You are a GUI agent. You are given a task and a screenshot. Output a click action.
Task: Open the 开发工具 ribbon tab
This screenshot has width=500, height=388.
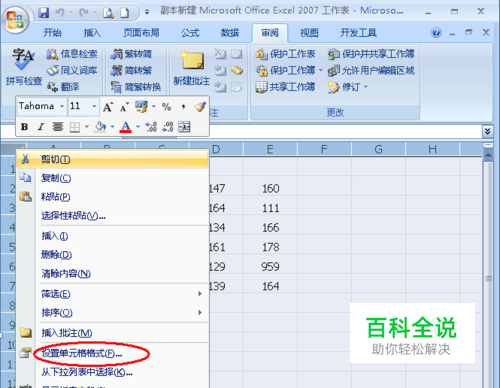[358, 33]
